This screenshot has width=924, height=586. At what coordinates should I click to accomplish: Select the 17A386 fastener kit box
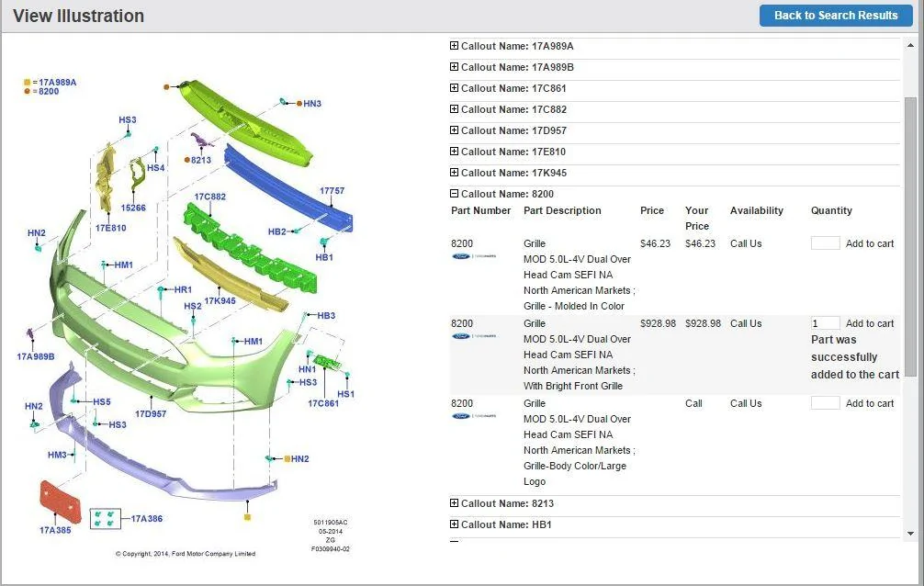[105, 519]
